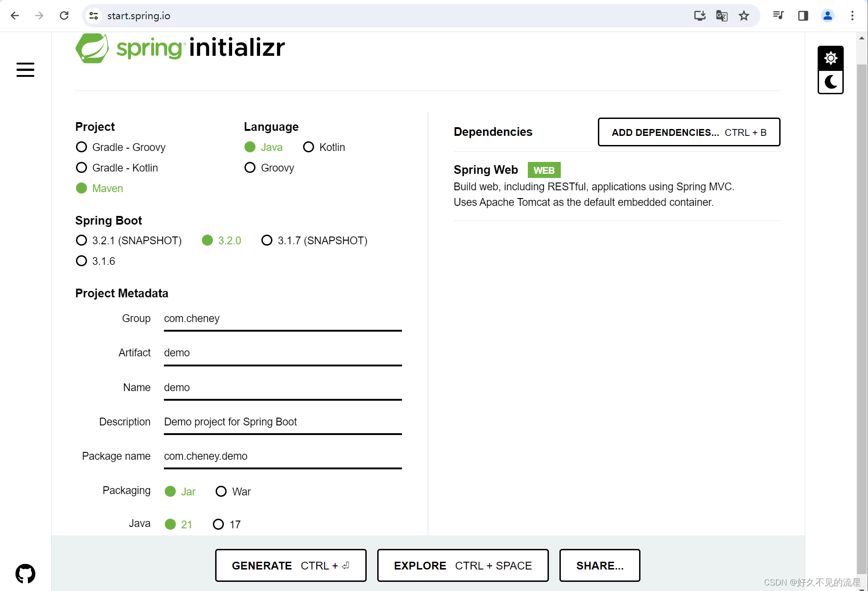Open the GitHub link icon
Viewport: 868px width, 591px height.
(25, 574)
